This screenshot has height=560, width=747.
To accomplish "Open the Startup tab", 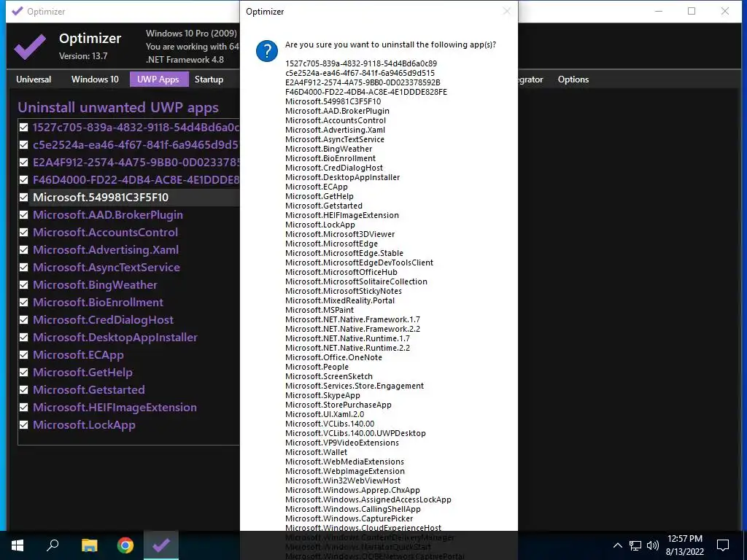I will pyautogui.click(x=209, y=79).
